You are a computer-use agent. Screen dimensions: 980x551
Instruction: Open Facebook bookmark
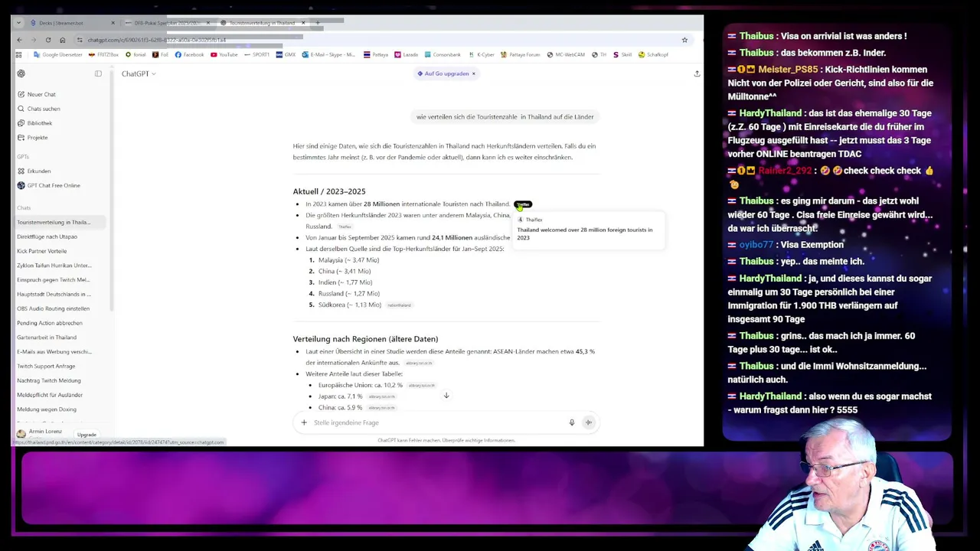pyautogui.click(x=189, y=54)
